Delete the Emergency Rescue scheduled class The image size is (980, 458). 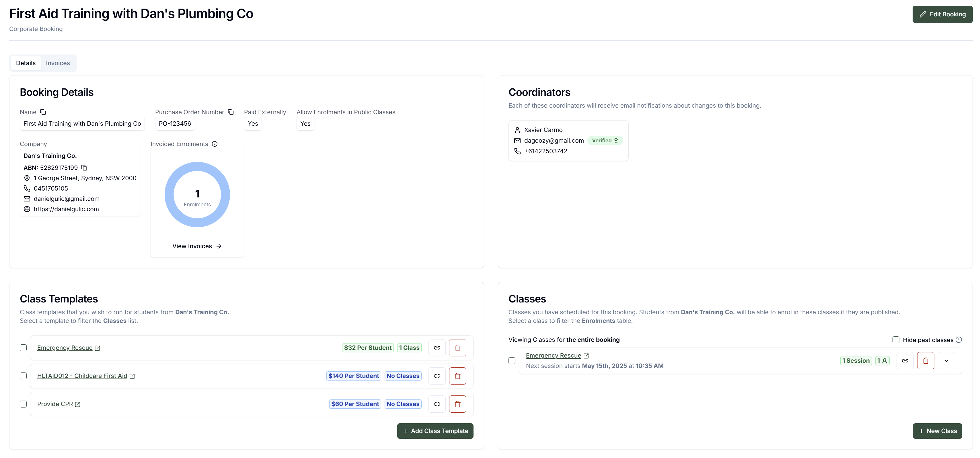tap(926, 360)
